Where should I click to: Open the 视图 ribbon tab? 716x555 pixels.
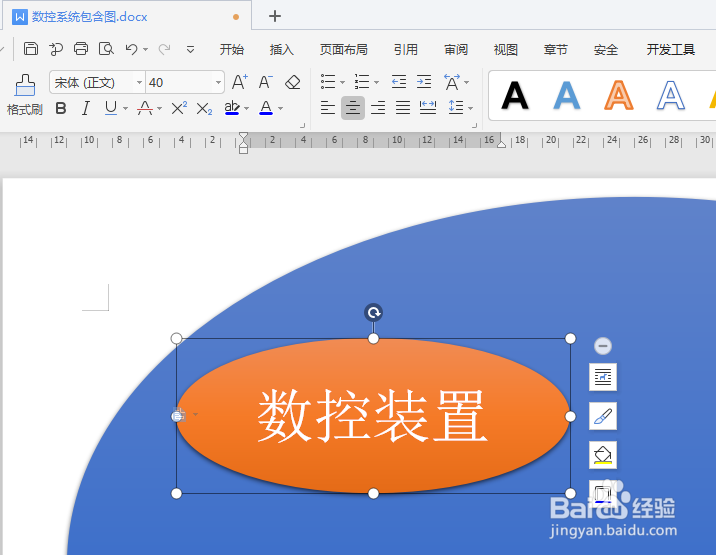click(505, 49)
